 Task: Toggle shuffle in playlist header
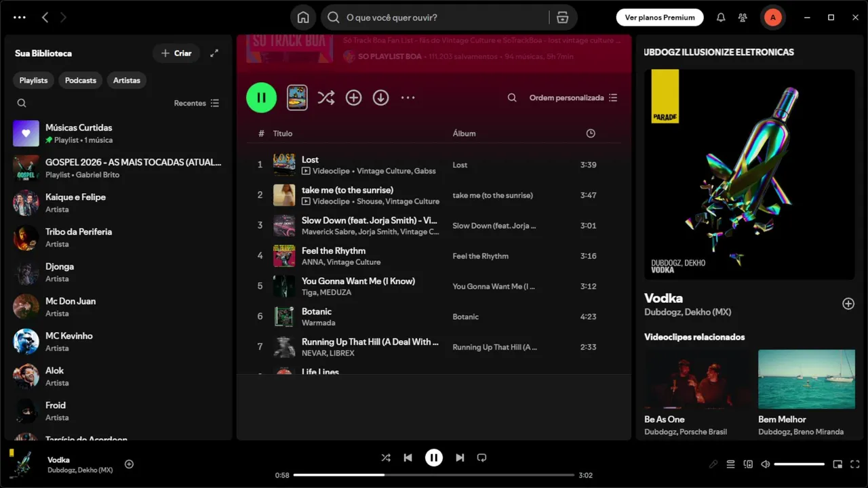pos(326,98)
